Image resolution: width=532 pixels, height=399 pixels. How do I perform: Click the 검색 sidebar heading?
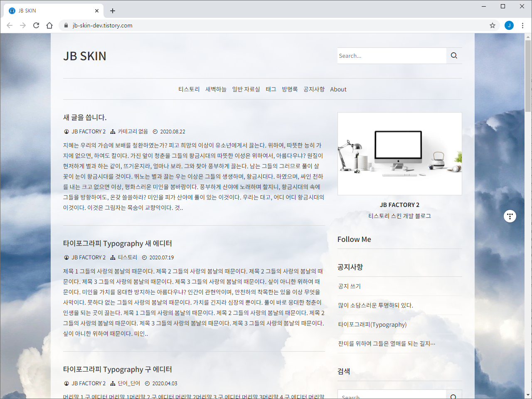click(x=344, y=371)
